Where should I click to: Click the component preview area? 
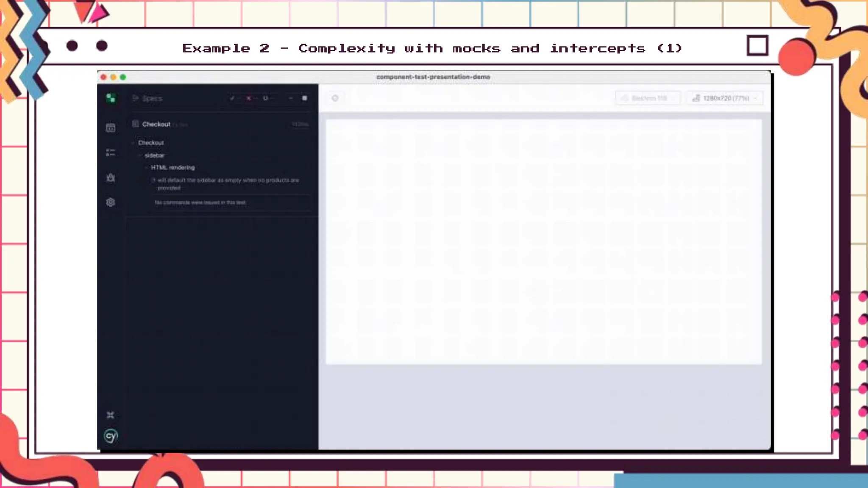pos(543,241)
